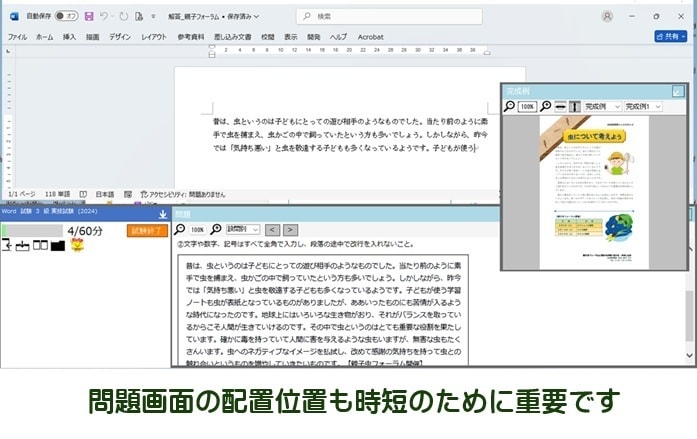The width and height of the screenshot is (697, 439).
Task: Click アクセシビリティ: 問題ありません status
Action: click(183, 194)
